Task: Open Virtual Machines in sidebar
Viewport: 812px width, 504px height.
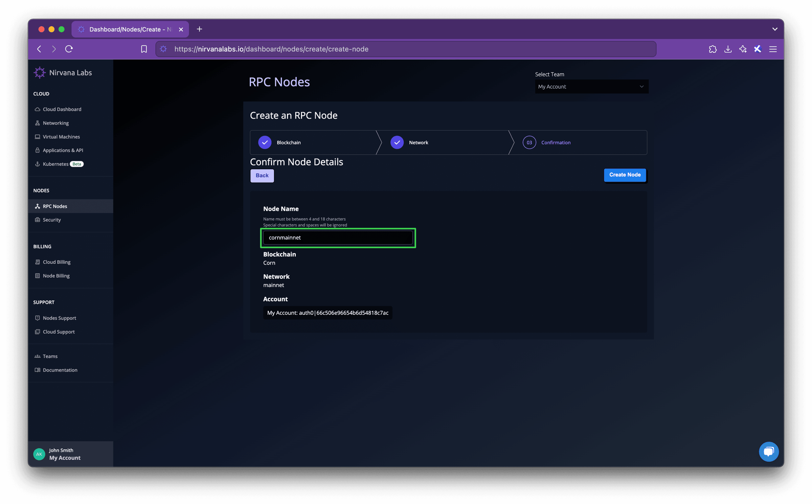Action: [x=61, y=137]
